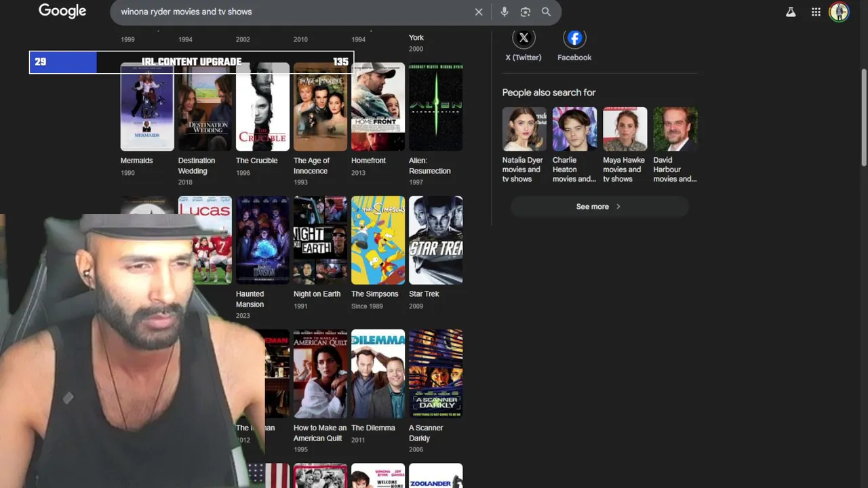Select the Destination Wedding poster
This screenshot has height=488, width=868.
click(x=205, y=106)
